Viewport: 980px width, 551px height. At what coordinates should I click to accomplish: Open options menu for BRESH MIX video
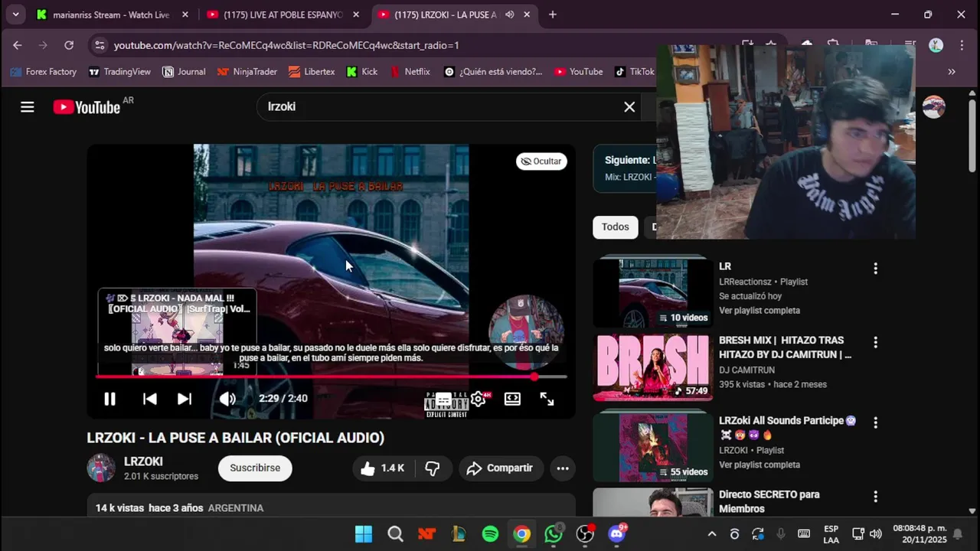(x=875, y=342)
